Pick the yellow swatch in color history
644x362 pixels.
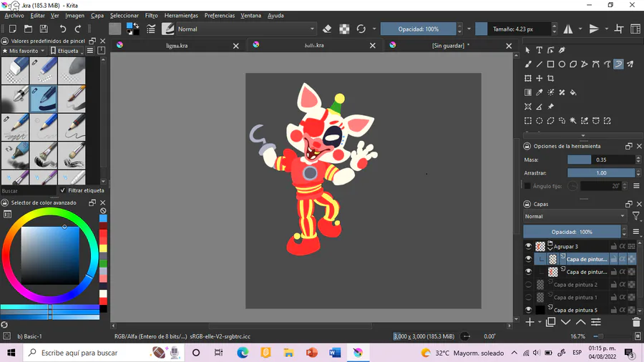(103, 248)
